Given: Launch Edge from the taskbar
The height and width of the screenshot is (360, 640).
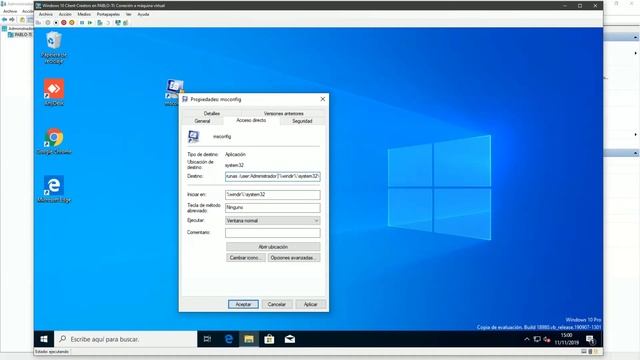Looking at the screenshot, I should (x=229, y=339).
